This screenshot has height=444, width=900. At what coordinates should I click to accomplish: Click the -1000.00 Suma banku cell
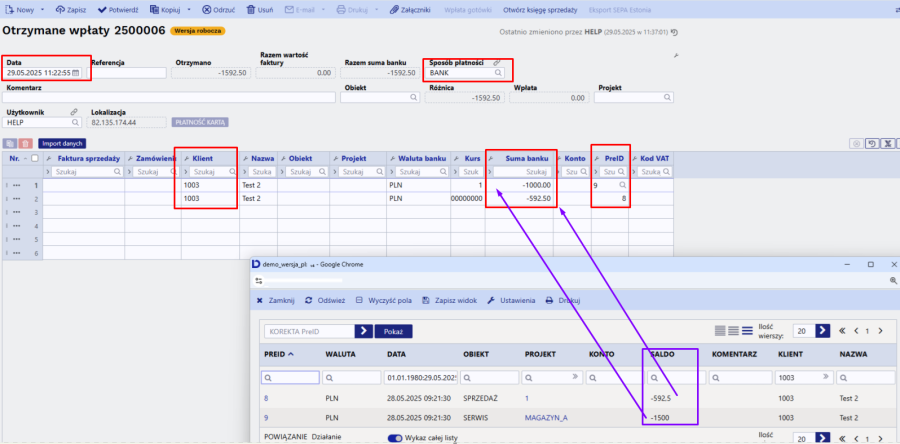519,185
